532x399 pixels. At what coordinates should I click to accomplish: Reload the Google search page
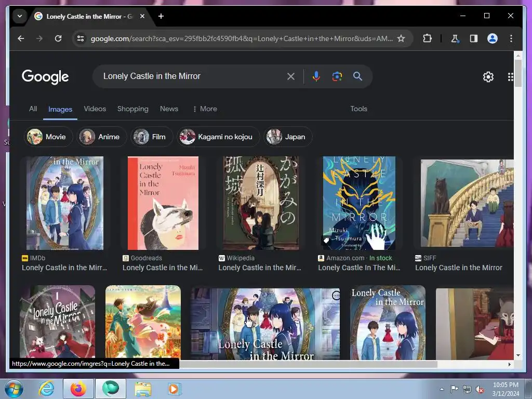tap(58, 38)
